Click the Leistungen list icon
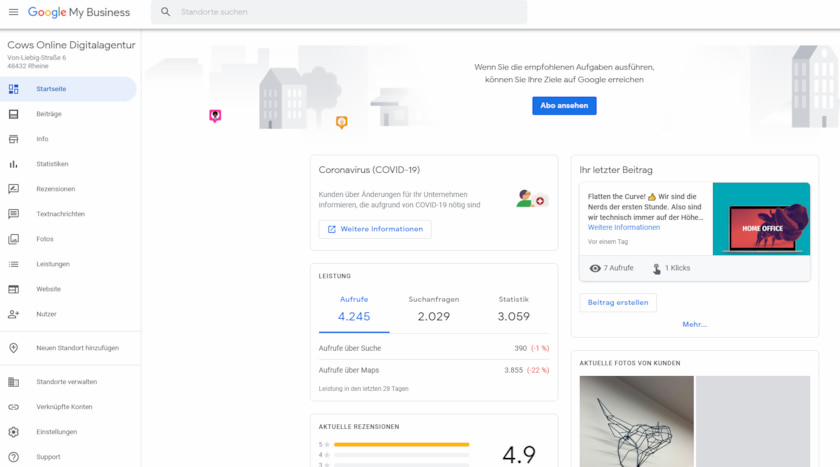Viewport: 840px width, 467px height. click(13, 264)
